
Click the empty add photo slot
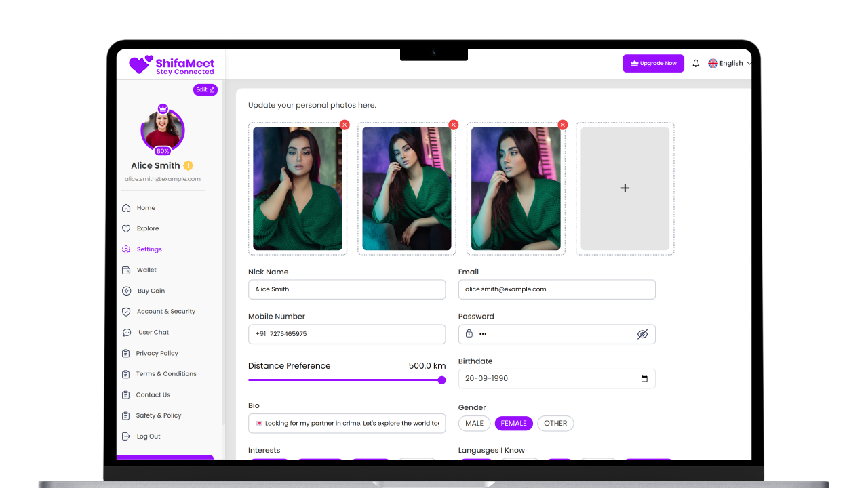click(x=625, y=188)
